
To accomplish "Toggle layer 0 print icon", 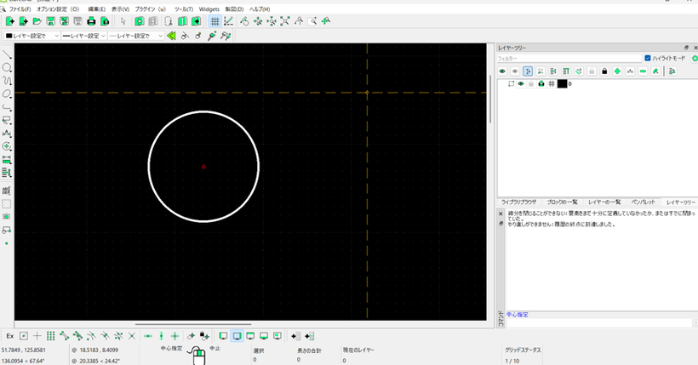I will 541,84.
